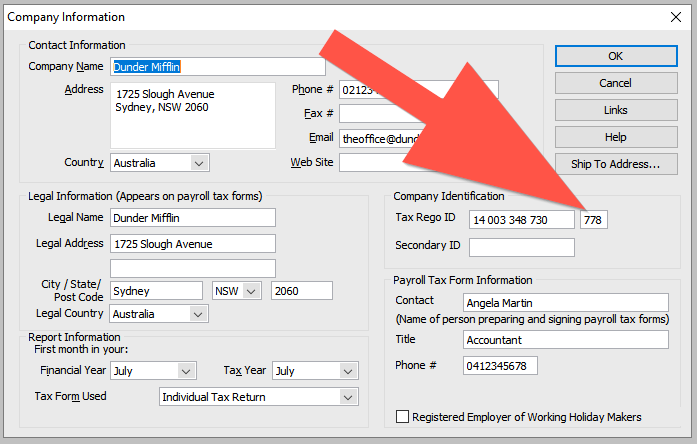Click the OK button
697x444 pixels.
pos(616,56)
